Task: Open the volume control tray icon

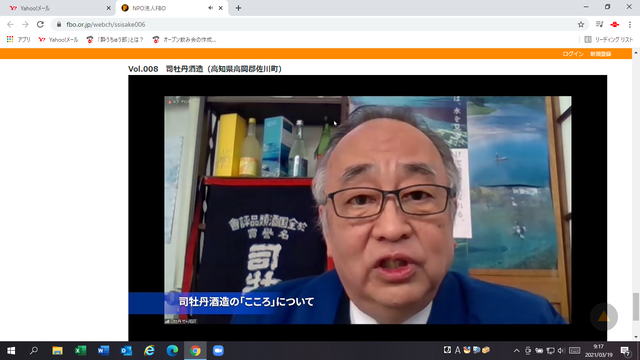Action: tap(561, 351)
